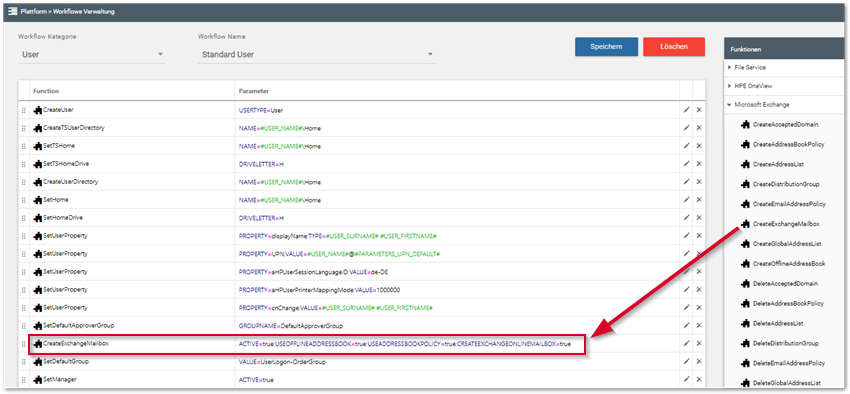The height and width of the screenshot is (394, 850).
Task: Select CreateGlobalAddressList function
Action: (x=782, y=244)
